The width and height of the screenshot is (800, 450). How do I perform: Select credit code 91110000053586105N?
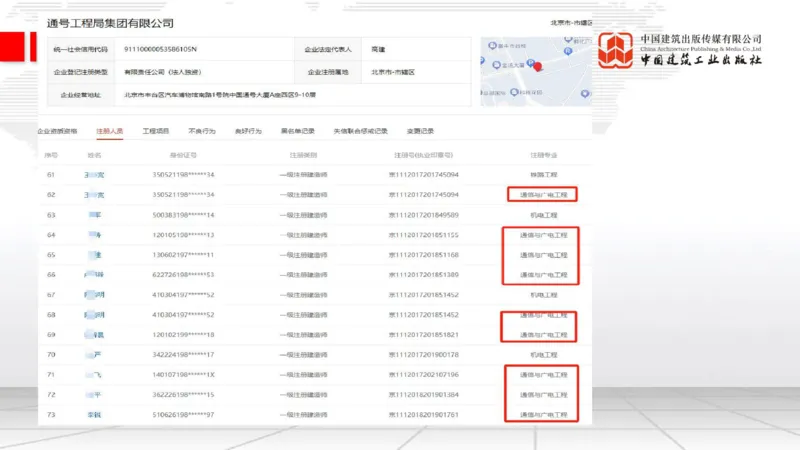160,49
